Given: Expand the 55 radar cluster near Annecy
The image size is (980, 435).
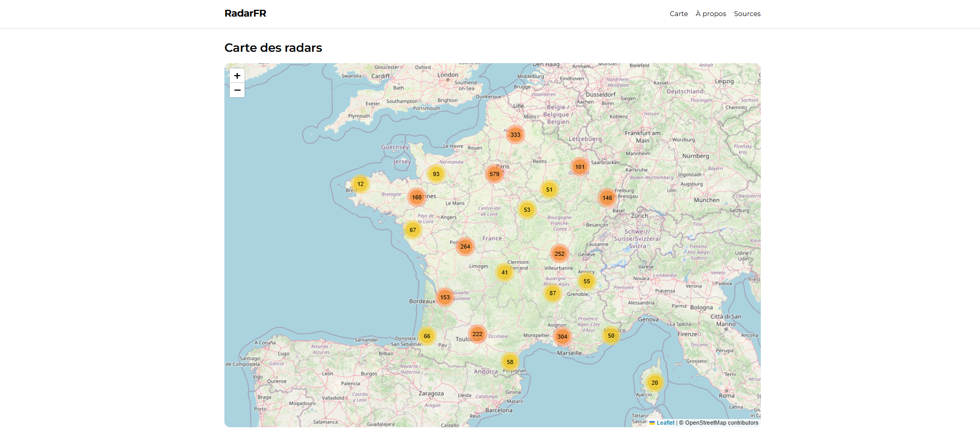Looking at the screenshot, I should pyautogui.click(x=587, y=281).
